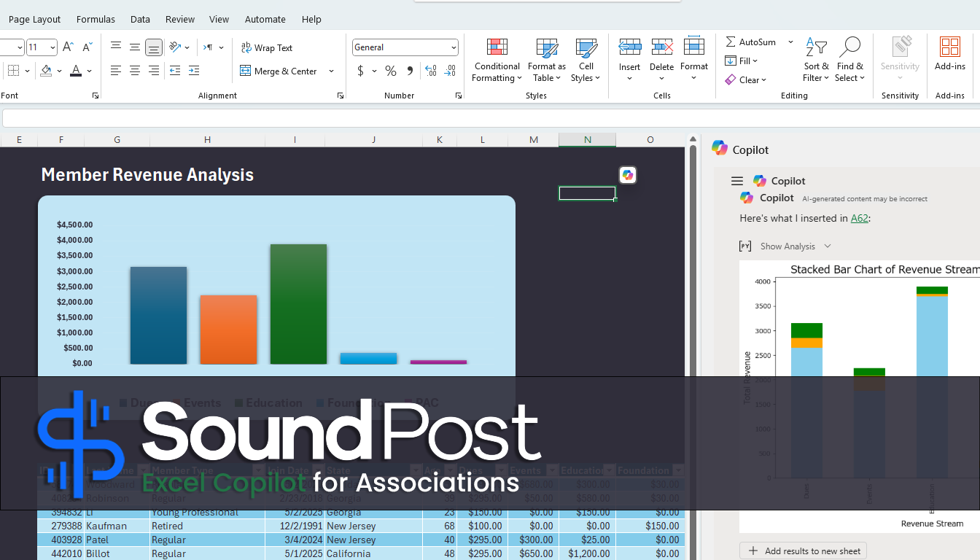
Task: Open the General number format dropdown
Action: pos(454,47)
